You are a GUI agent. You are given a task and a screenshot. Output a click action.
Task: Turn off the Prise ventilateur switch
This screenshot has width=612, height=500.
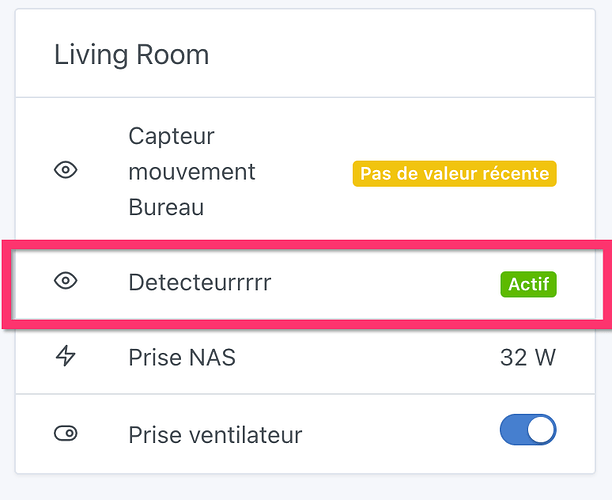(x=527, y=431)
